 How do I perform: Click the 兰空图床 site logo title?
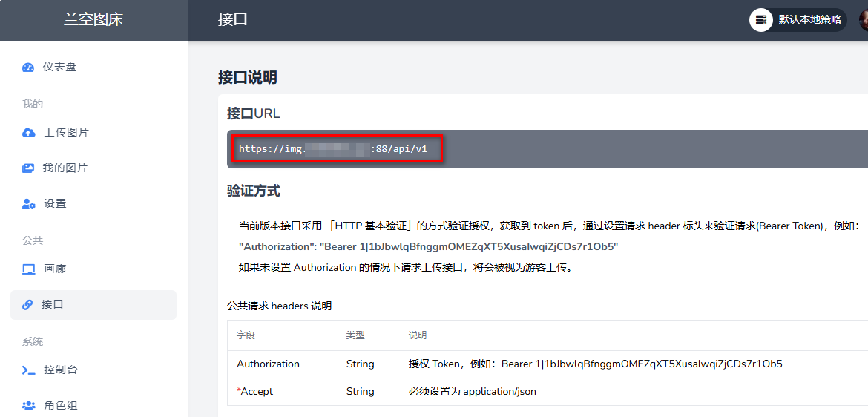pos(93,20)
